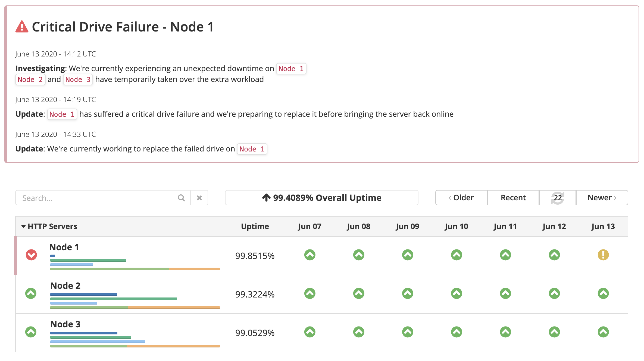This screenshot has width=644, height=361.
Task: Collapse the HTTP Servers group
Action: [x=24, y=226]
